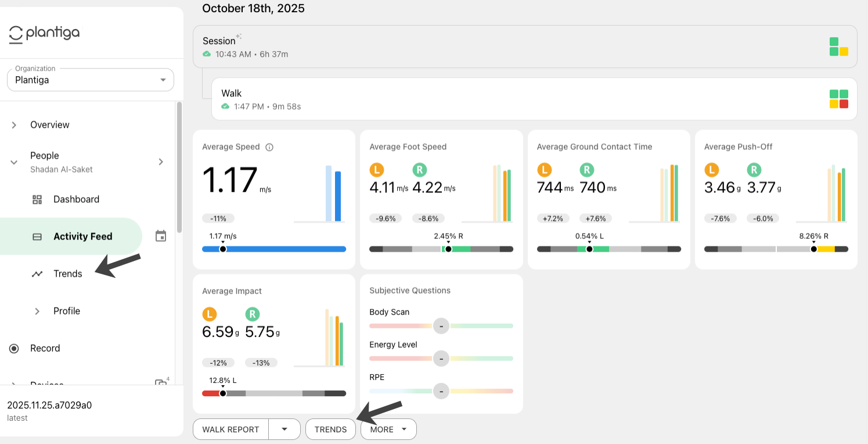The image size is (868, 444).
Task: Open the Organization dropdown
Action: click(x=91, y=80)
